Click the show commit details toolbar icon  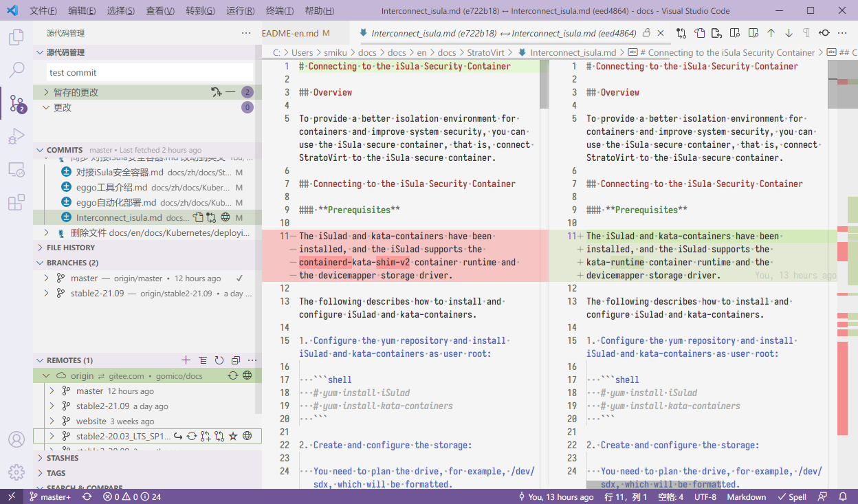pyautogui.click(x=824, y=33)
